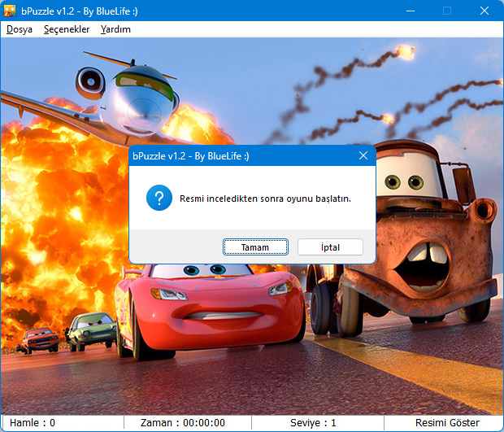The height and width of the screenshot is (432, 504).
Task: Click the Seviye : 1 status entry
Action: pos(313,423)
